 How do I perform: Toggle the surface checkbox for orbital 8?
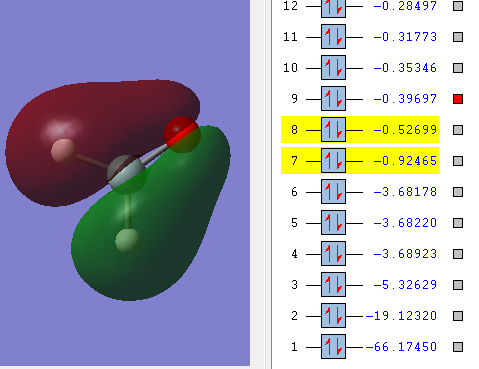click(x=458, y=130)
